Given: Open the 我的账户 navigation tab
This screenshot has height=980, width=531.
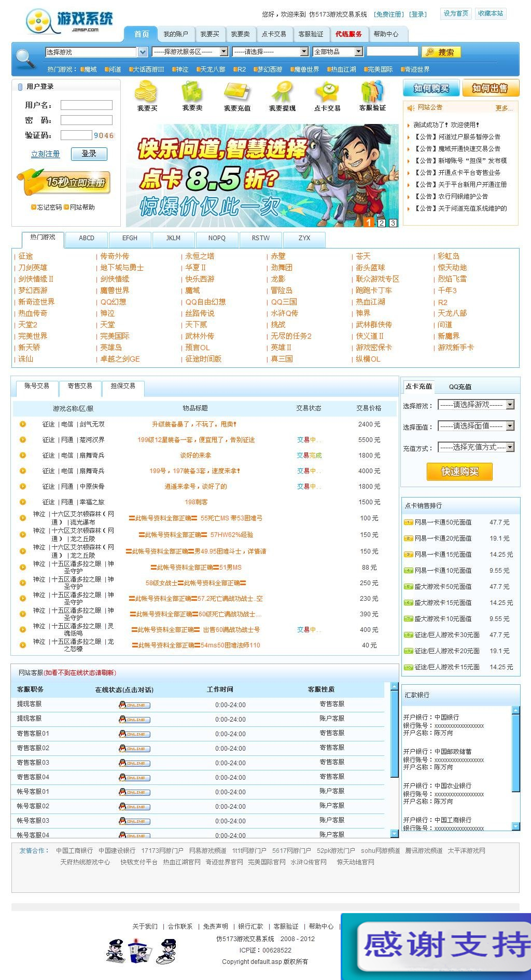Looking at the screenshot, I should point(176,34).
